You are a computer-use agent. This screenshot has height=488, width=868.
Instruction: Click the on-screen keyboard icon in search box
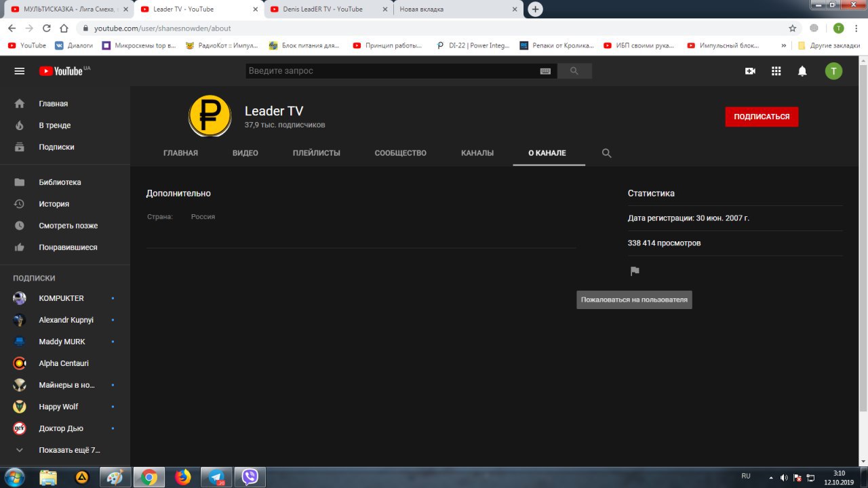click(545, 71)
